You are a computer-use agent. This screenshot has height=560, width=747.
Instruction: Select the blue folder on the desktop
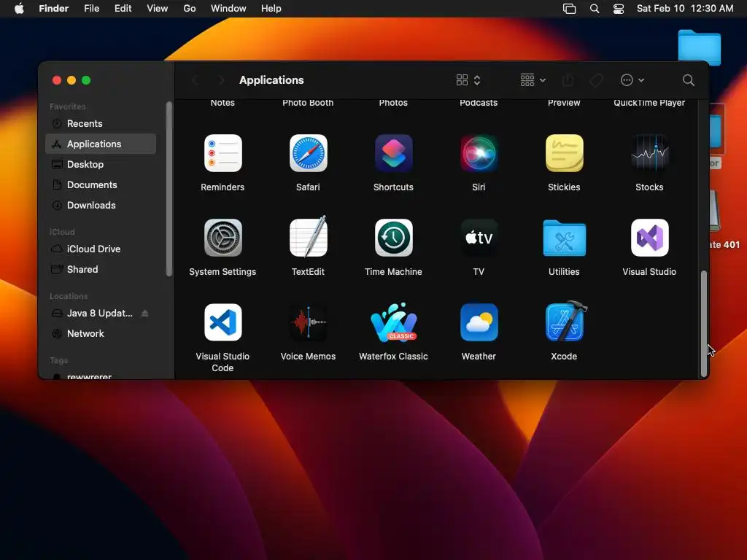[700, 47]
